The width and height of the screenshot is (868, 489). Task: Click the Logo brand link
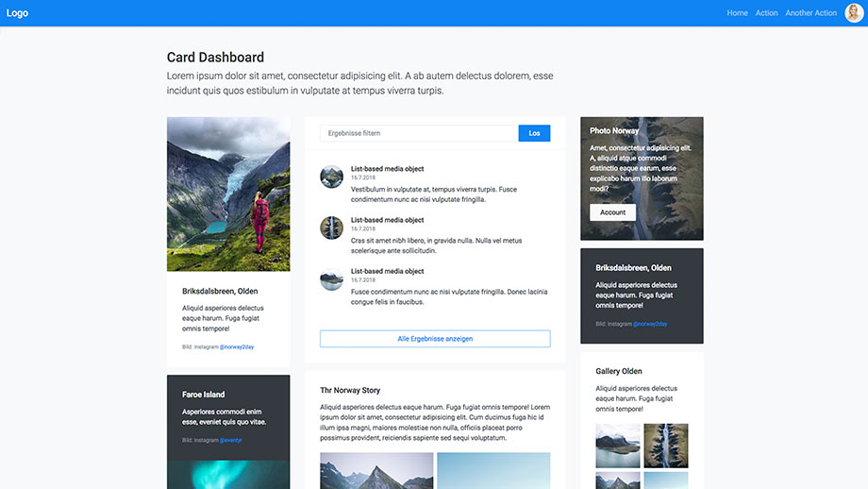17,12
